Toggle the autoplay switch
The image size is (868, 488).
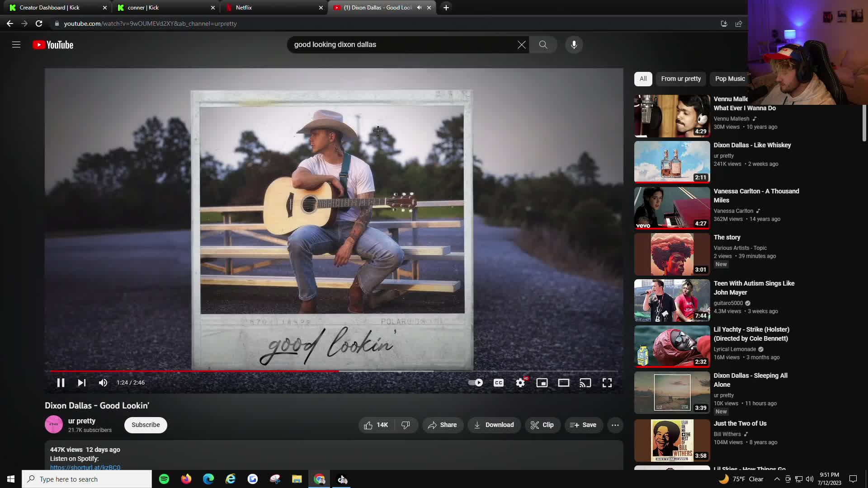pos(476,383)
